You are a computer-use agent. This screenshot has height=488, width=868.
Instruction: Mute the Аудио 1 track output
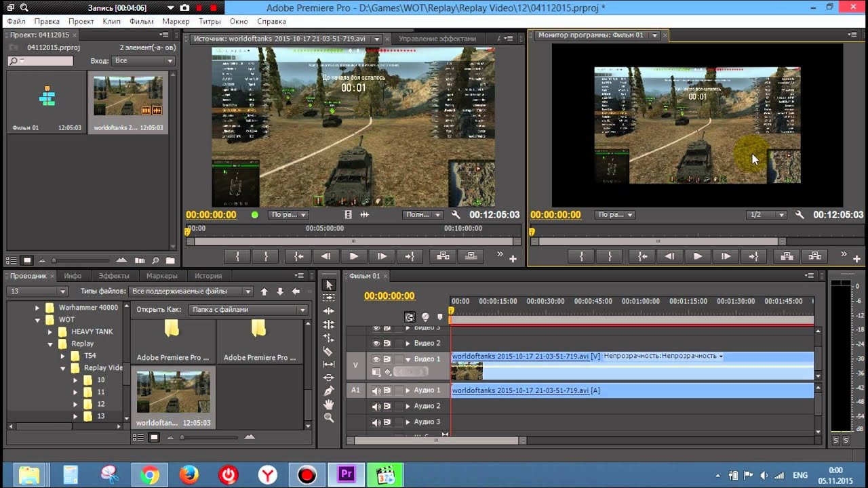point(376,390)
